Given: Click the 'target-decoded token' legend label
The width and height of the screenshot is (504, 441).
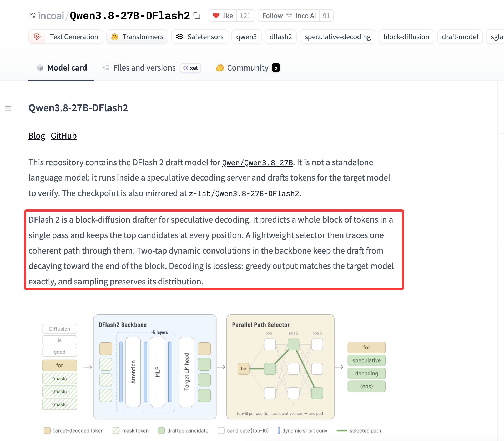Looking at the screenshot, I should tap(78, 430).
